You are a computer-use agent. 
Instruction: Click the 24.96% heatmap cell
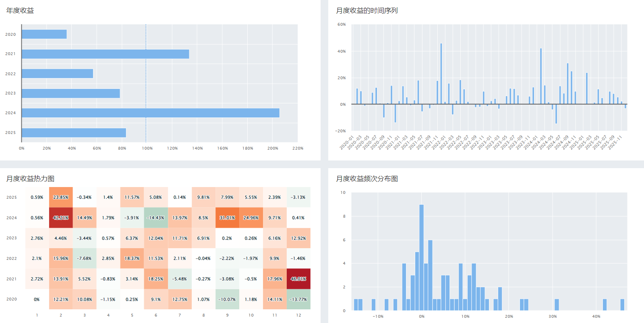coord(251,218)
